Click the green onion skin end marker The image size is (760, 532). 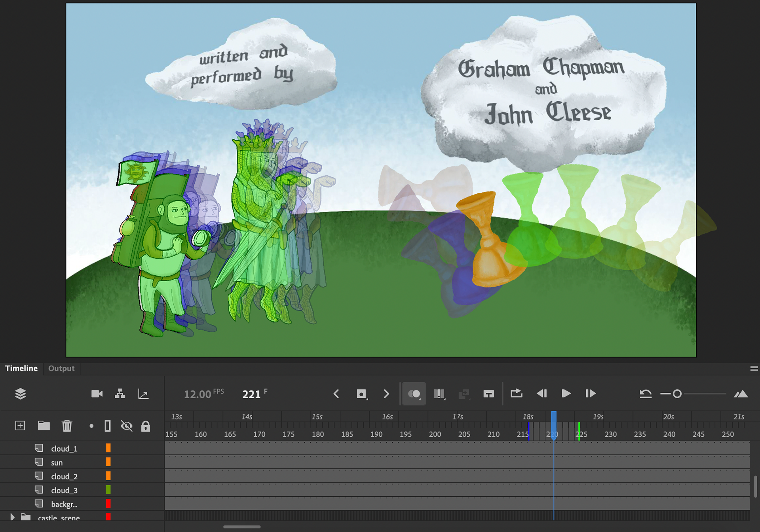coord(579,431)
